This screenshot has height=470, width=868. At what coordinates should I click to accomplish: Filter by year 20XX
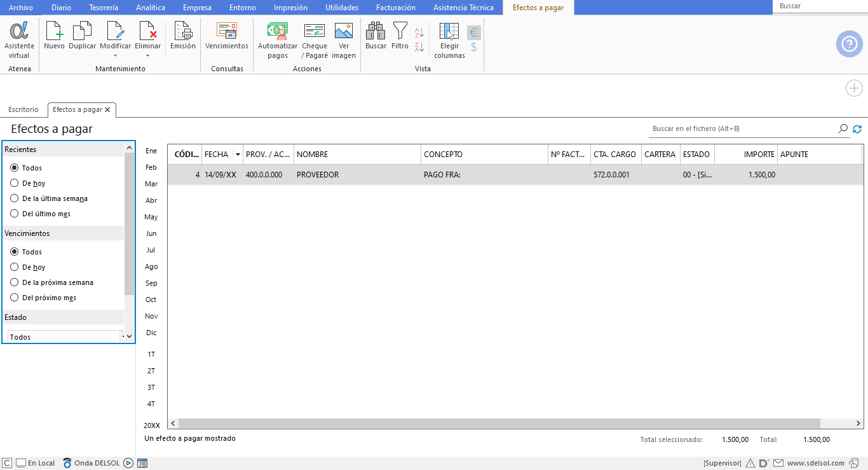coord(152,425)
